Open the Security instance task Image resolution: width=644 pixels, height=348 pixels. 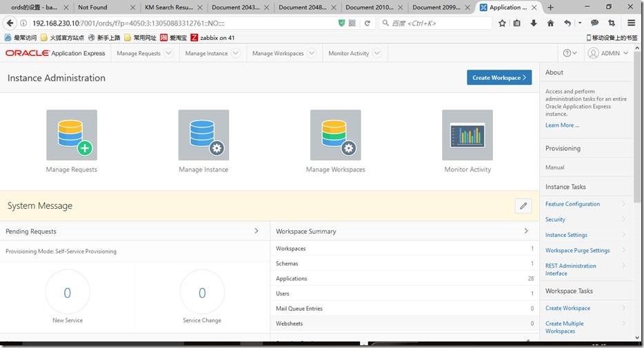point(555,220)
